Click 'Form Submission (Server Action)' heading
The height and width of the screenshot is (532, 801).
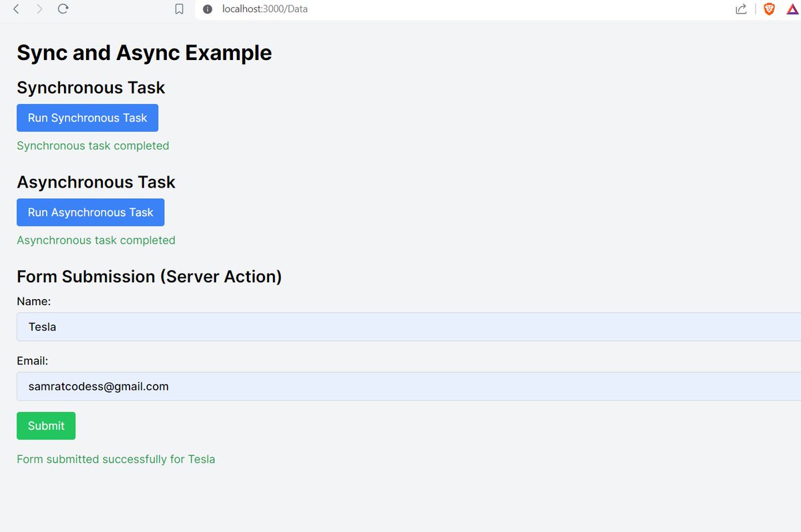[x=150, y=276]
